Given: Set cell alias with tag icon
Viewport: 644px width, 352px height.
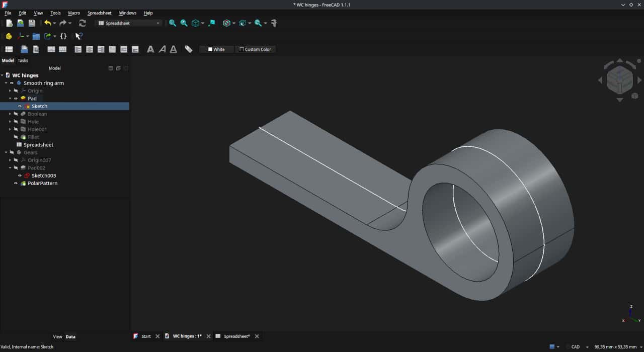Looking at the screenshot, I should (189, 49).
